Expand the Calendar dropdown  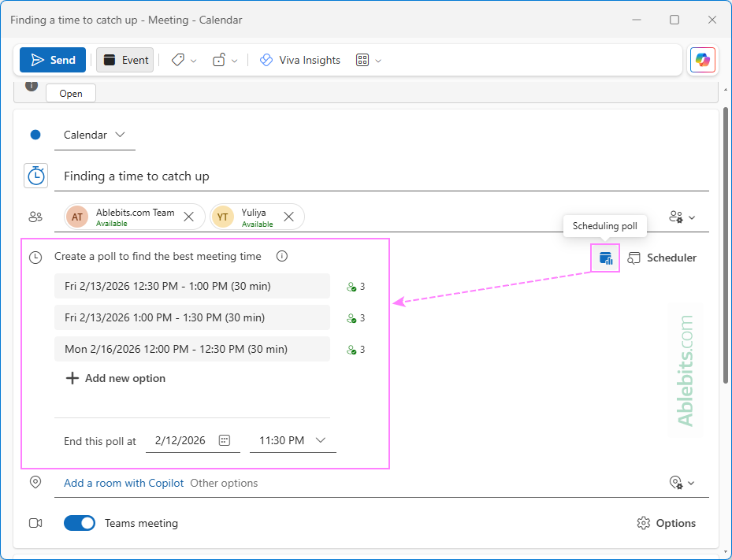[x=121, y=135]
